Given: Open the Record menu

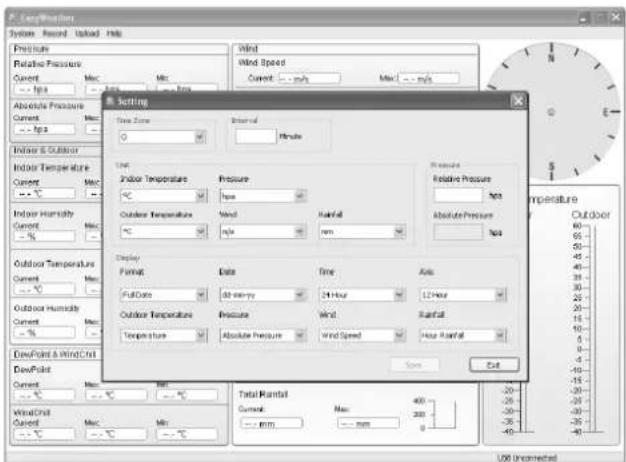Looking at the screenshot, I should pos(55,34).
